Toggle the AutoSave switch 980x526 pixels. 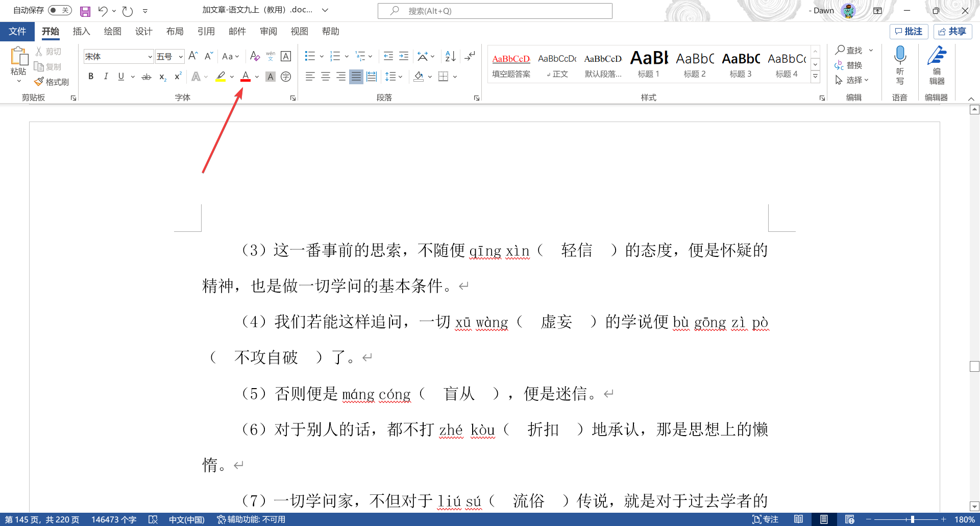(60, 10)
